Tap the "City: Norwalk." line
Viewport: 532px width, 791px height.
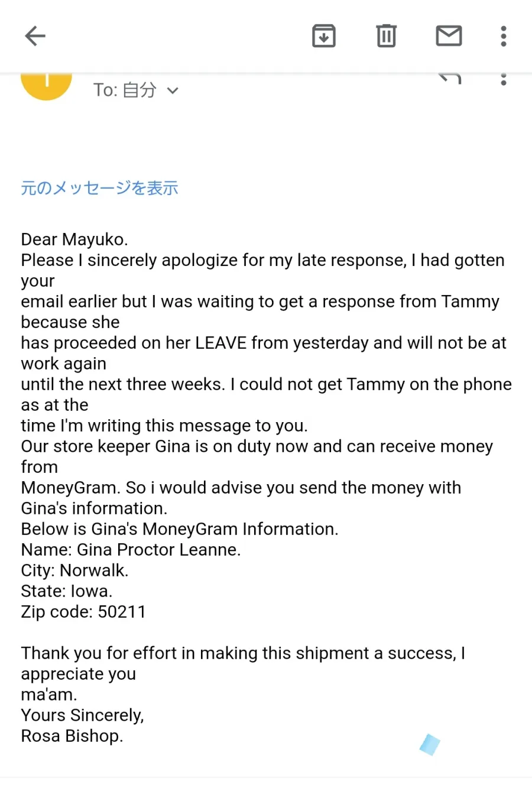(74, 570)
